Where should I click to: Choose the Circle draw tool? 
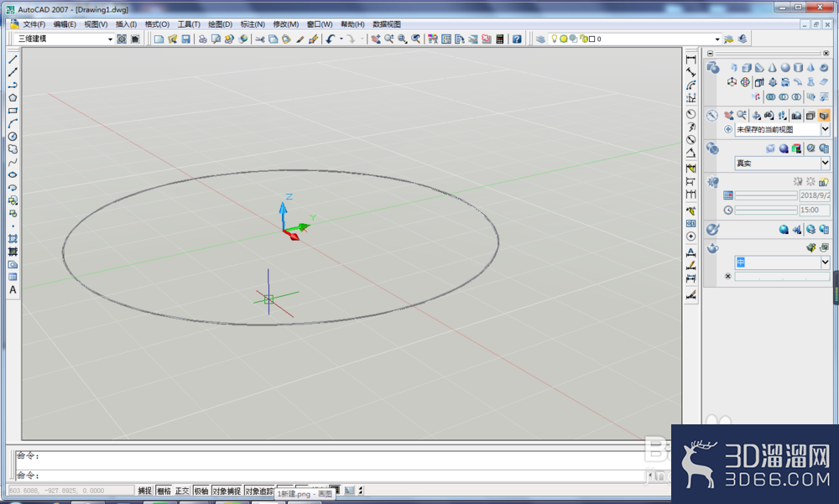click(x=13, y=137)
